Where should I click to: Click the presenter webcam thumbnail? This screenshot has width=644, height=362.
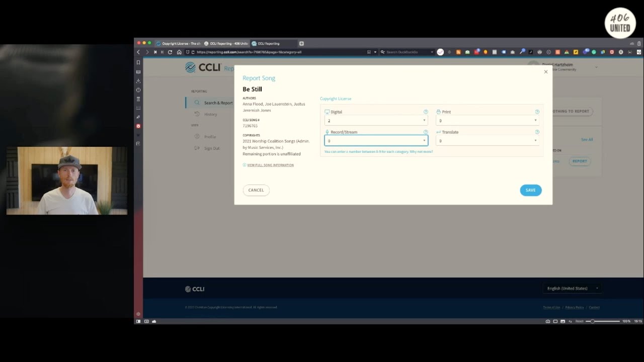67,181
